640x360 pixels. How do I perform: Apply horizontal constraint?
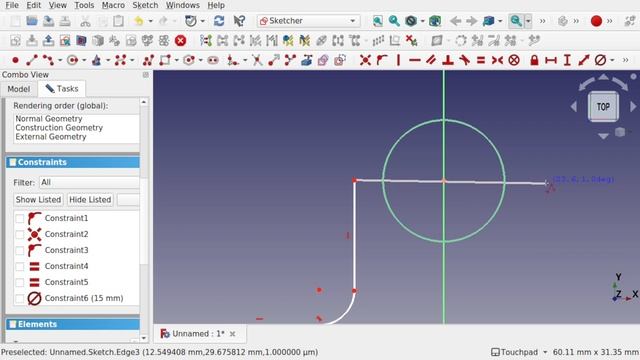click(x=415, y=60)
